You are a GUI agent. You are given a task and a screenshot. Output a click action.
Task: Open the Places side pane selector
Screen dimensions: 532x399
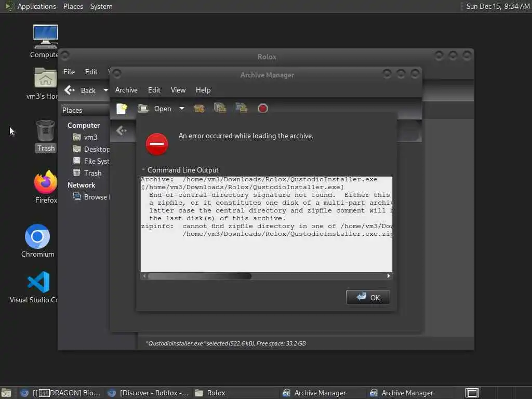[85, 110]
